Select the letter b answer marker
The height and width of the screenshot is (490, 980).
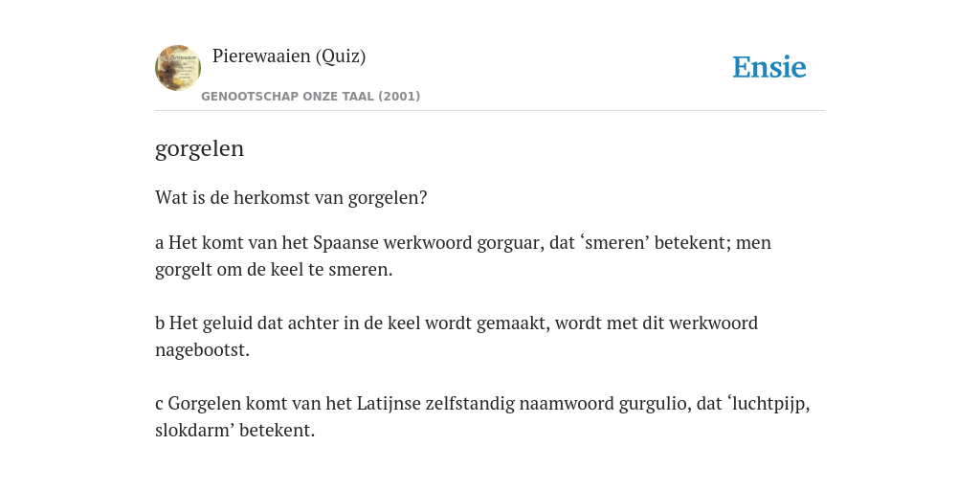(x=160, y=323)
